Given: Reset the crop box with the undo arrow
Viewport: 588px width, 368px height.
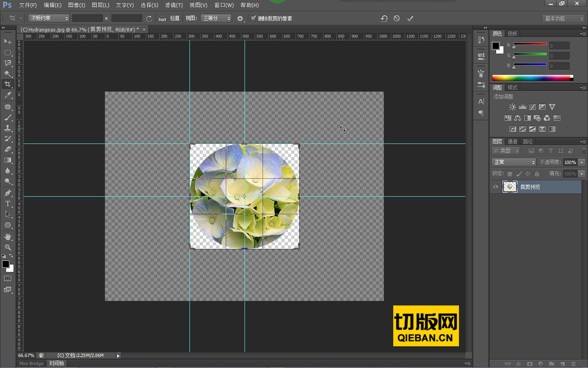Looking at the screenshot, I should pyautogui.click(x=384, y=18).
